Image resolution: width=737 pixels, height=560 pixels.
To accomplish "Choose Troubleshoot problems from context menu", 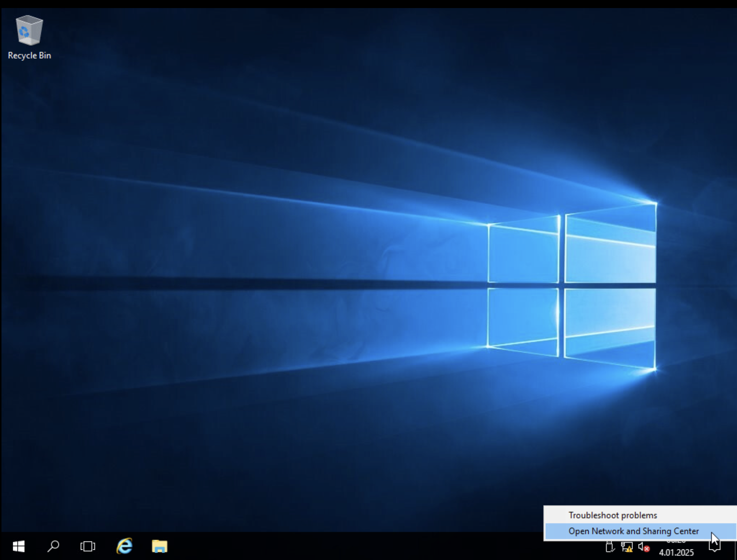I will 612,515.
